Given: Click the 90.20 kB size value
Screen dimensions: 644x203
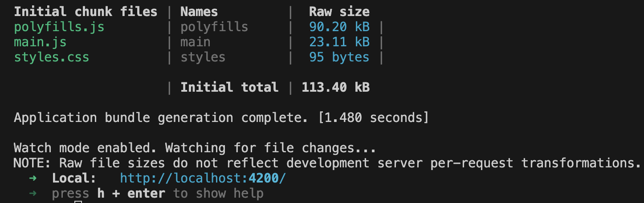Looking at the screenshot, I should point(339,27).
